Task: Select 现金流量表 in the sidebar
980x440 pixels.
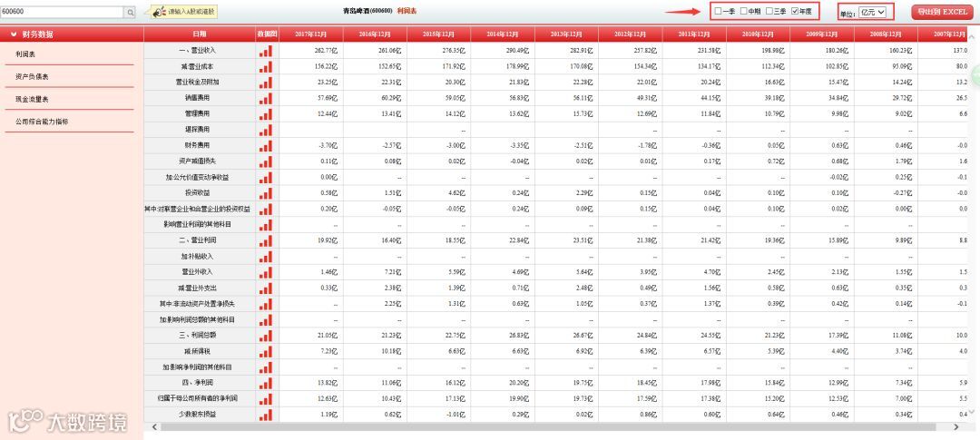Action: click(32, 100)
